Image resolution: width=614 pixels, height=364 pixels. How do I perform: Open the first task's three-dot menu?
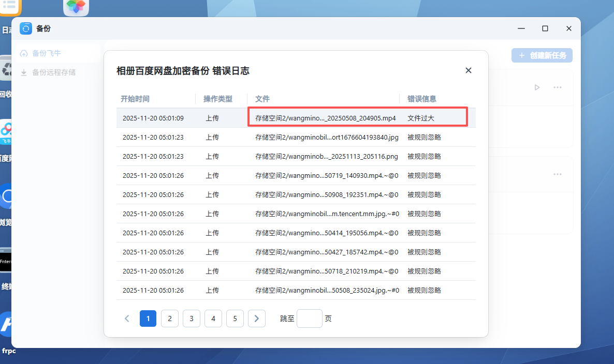tap(558, 87)
